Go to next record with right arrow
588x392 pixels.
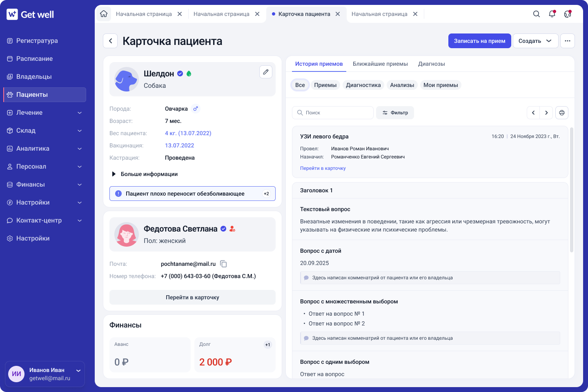click(546, 113)
